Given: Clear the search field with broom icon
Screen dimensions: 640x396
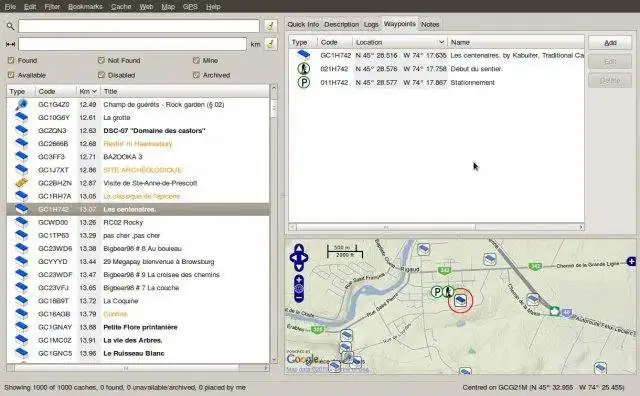Looking at the screenshot, I should click(x=270, y=26).
